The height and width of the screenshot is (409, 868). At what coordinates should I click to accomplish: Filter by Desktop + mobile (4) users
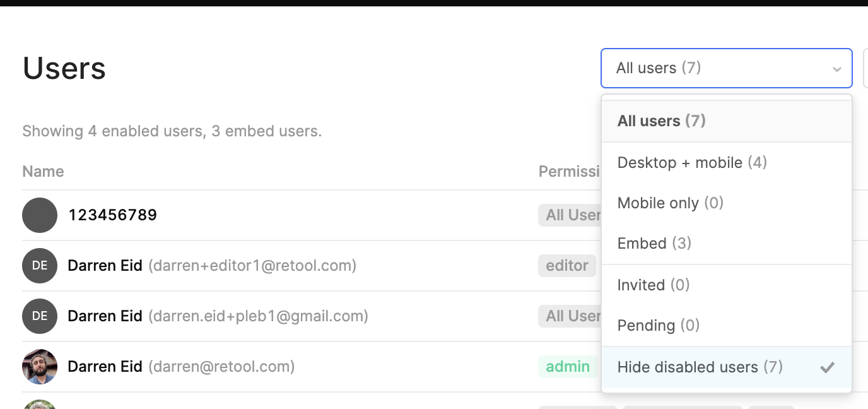[727, 163]
